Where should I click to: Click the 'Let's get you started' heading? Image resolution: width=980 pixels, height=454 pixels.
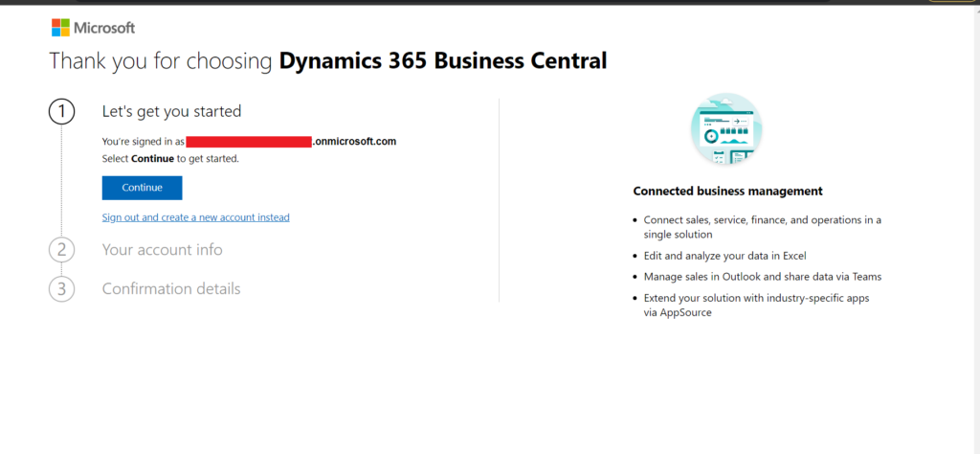tap(172, 111)
